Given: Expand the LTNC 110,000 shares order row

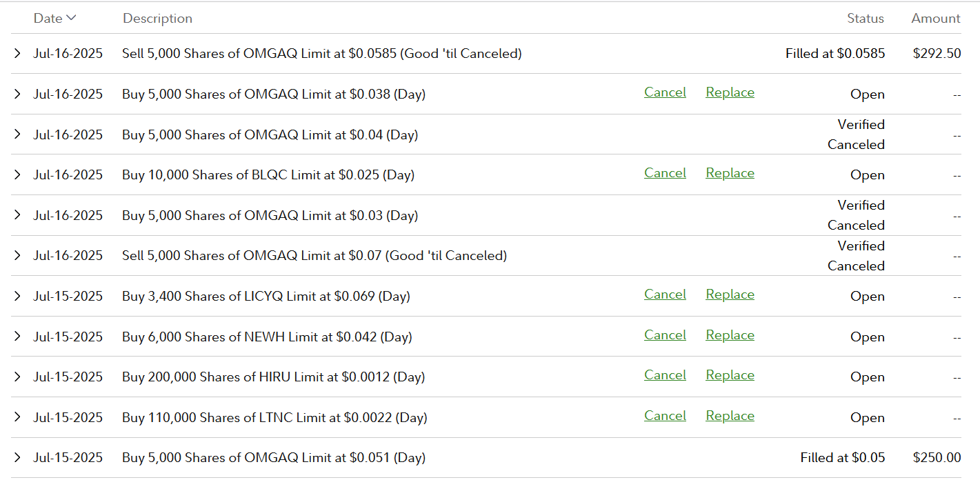Looking at the screenshot, I should [x=18, y=418].
